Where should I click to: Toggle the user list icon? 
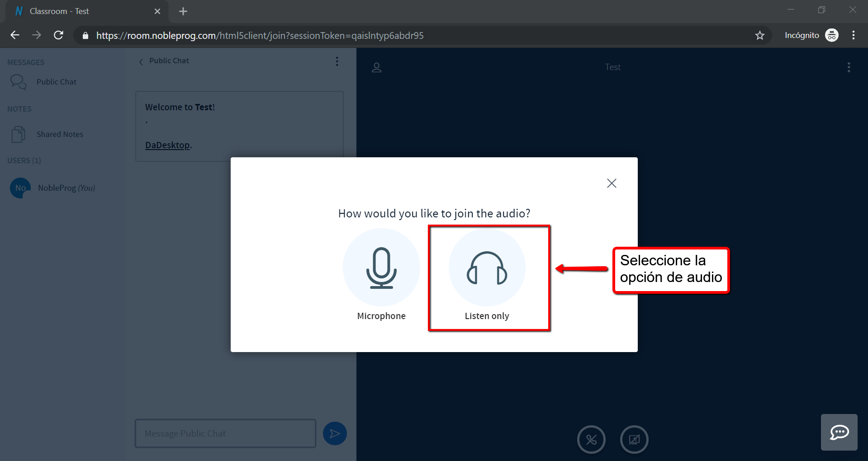click(376, 68)
